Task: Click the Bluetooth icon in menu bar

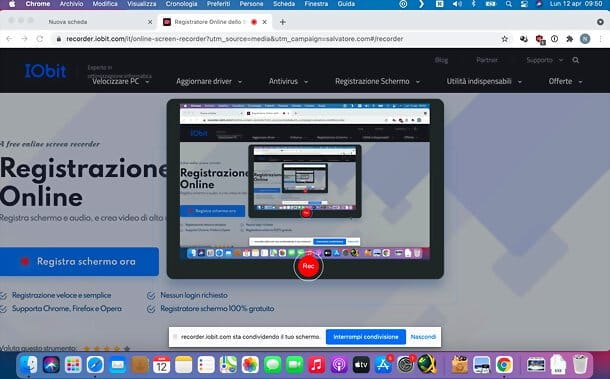Action: click(473, 4)
